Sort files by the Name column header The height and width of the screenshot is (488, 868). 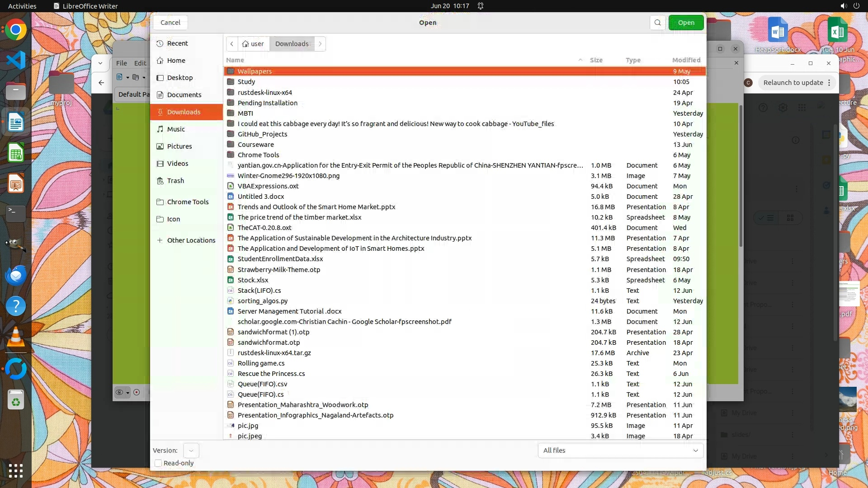[235, 60]
